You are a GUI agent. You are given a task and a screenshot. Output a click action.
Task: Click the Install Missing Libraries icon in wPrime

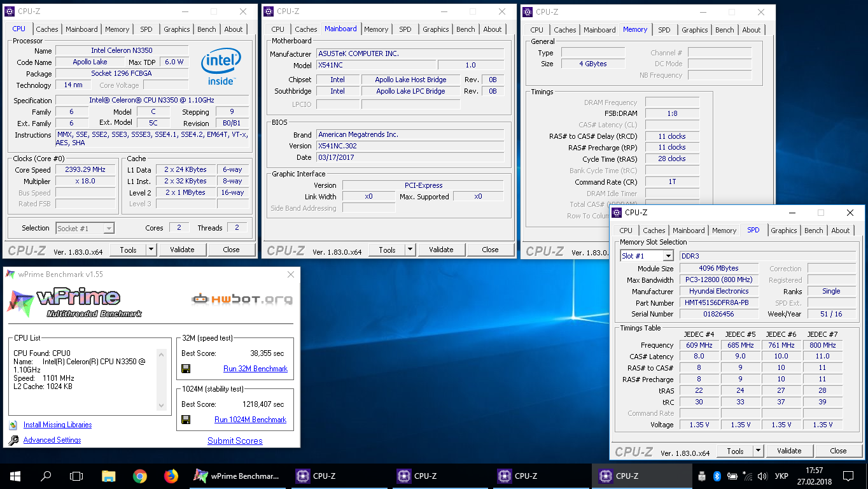point(13,425)
